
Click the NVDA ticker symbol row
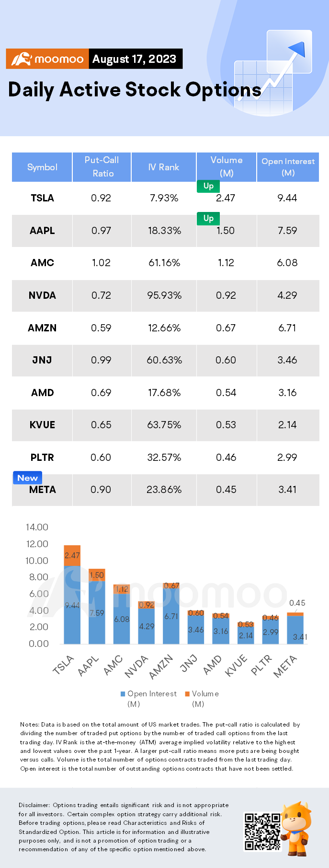[166, 295]
